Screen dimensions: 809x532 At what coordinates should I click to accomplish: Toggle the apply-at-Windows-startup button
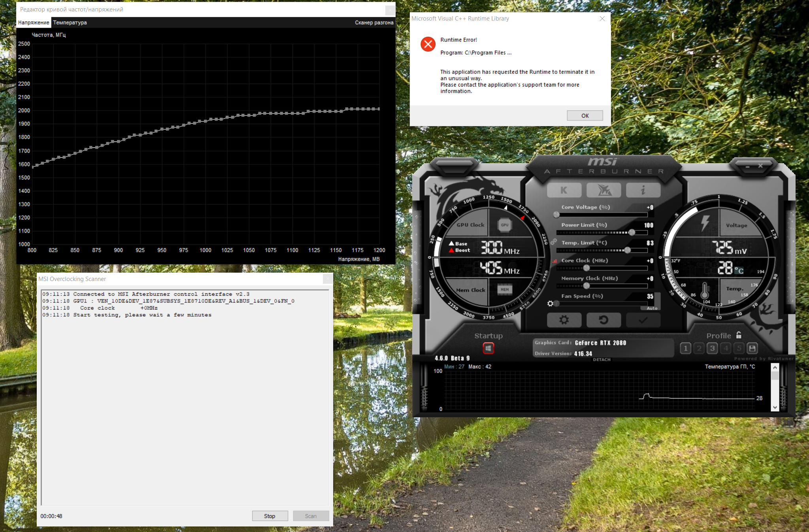[488, 348]
